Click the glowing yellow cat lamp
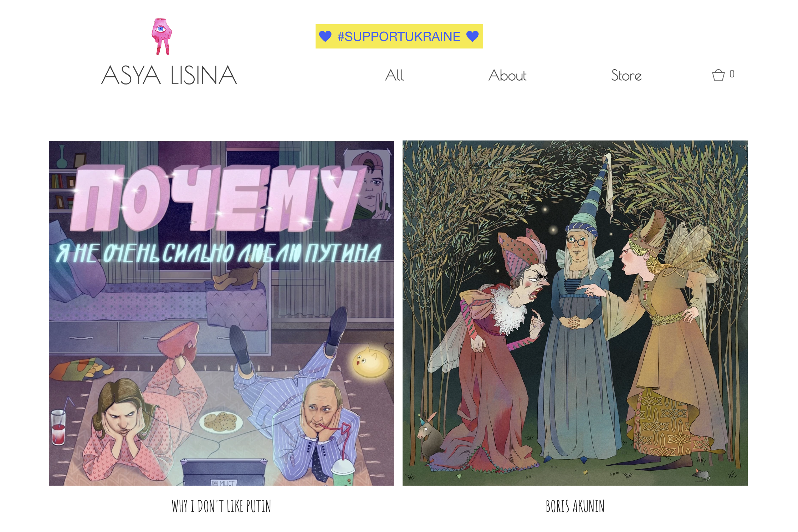798x532 pixels. coord(371,362)
